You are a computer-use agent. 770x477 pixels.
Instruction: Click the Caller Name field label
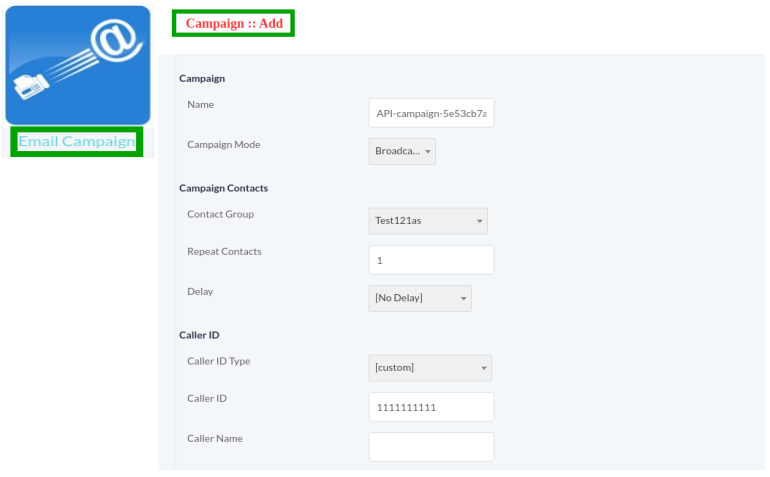[x=214, y=438]
